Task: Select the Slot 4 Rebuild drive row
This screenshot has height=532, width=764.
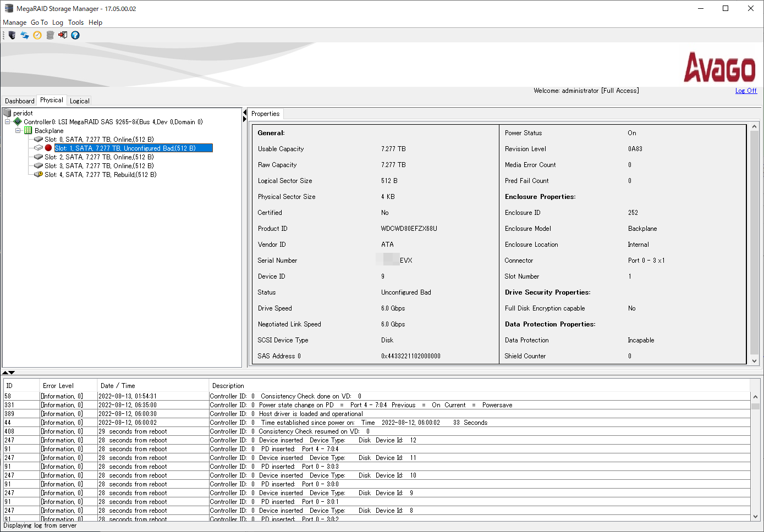Action: click(x=101, y=175)
